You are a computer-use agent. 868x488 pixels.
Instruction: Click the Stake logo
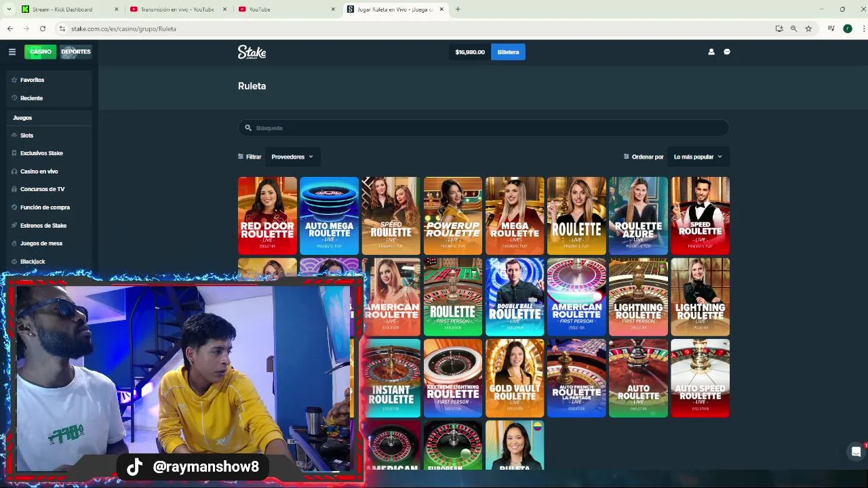[x=252, y=52]
